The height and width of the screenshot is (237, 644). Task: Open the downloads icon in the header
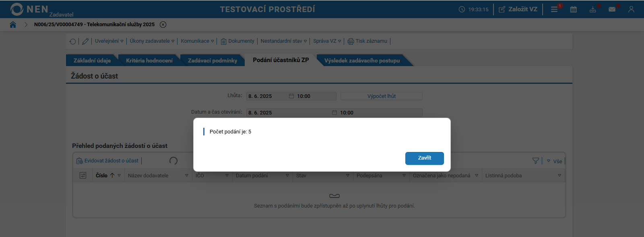pyautogui.click(x=593, y=9)
